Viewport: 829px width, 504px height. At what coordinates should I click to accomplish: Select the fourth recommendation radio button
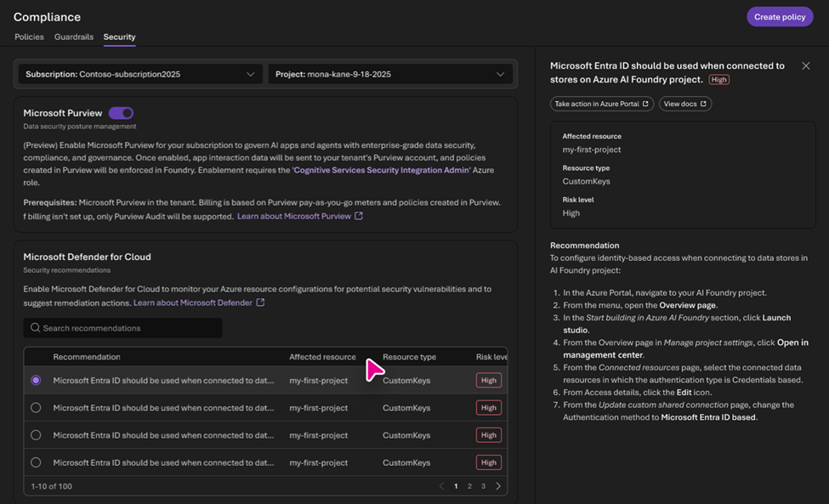coord(36,462)
